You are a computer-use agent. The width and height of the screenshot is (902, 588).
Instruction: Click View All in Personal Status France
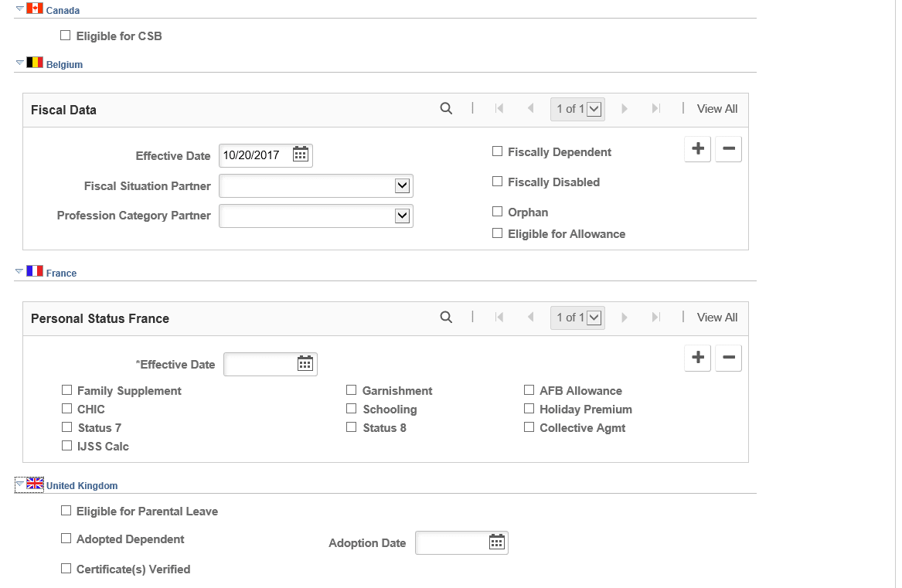pos(716,318)
